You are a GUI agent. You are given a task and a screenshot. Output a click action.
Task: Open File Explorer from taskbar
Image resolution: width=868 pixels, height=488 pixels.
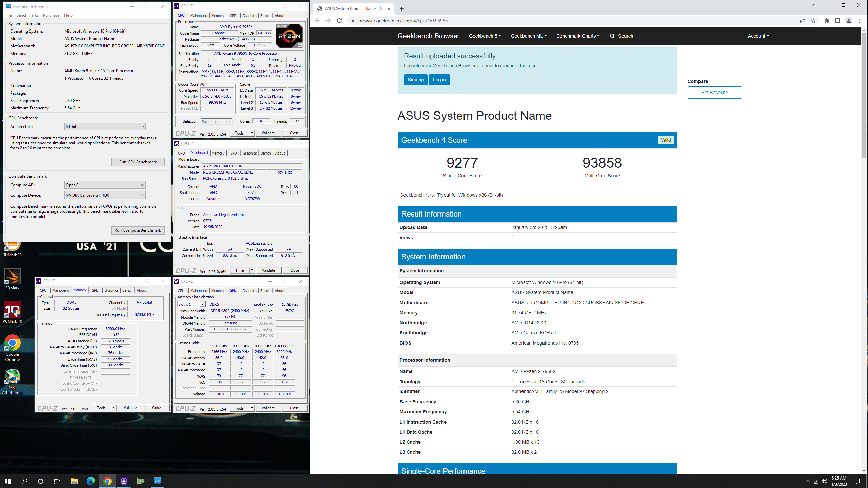(74, 481)
